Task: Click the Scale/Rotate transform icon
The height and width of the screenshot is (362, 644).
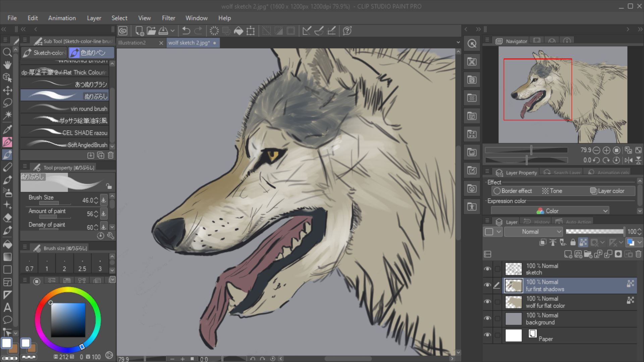Action: tap(251, 31)
